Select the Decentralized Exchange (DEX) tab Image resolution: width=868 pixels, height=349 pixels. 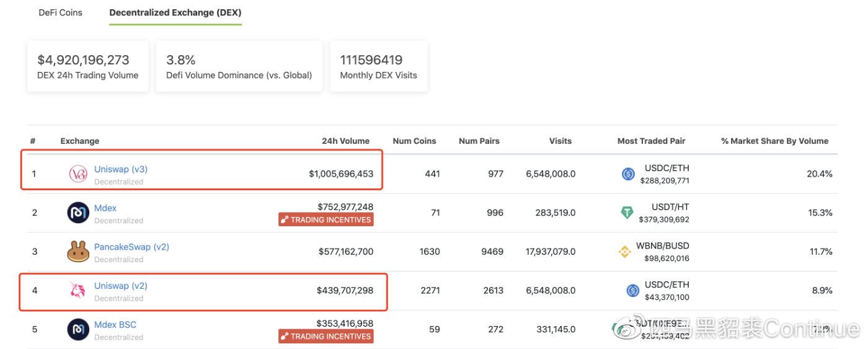tap(175, 12)
